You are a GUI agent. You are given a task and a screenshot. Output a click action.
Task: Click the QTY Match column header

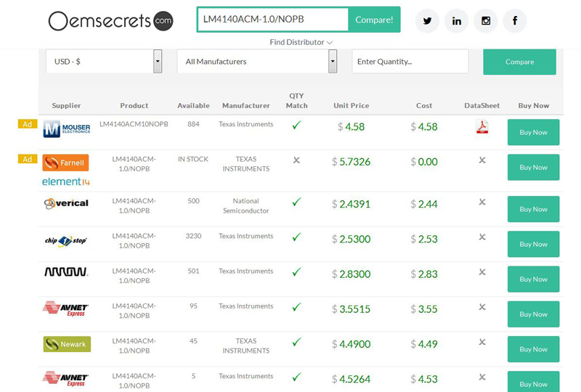tap(296, 101)
